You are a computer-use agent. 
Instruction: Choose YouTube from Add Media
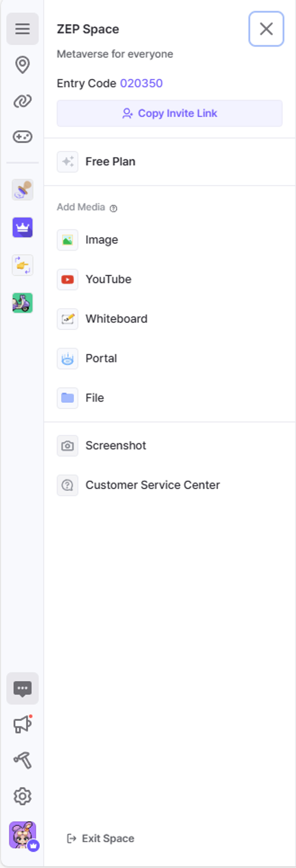pyautogui.click(x=108, y=279)
